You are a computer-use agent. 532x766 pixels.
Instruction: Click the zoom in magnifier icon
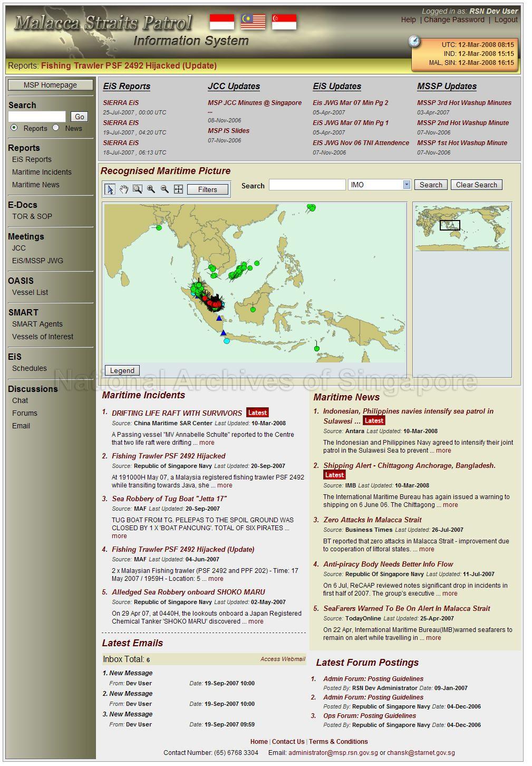tap(151, 189)
